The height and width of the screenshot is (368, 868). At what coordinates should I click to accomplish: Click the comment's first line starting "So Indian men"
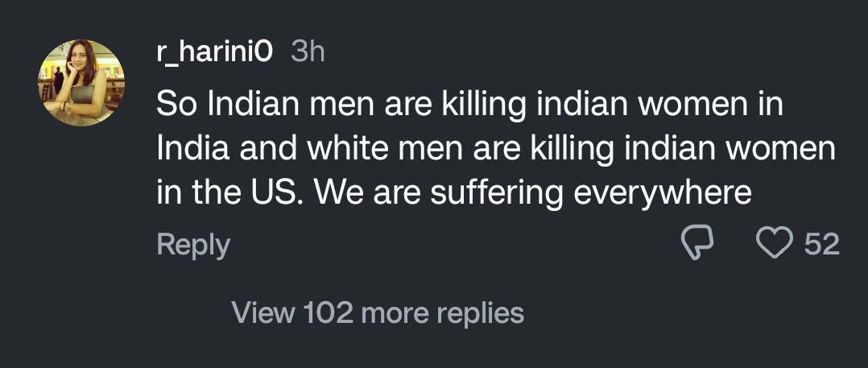click(470, 106)
